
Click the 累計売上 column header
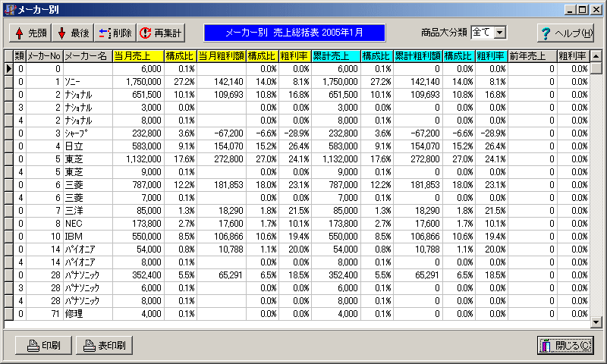336,56
